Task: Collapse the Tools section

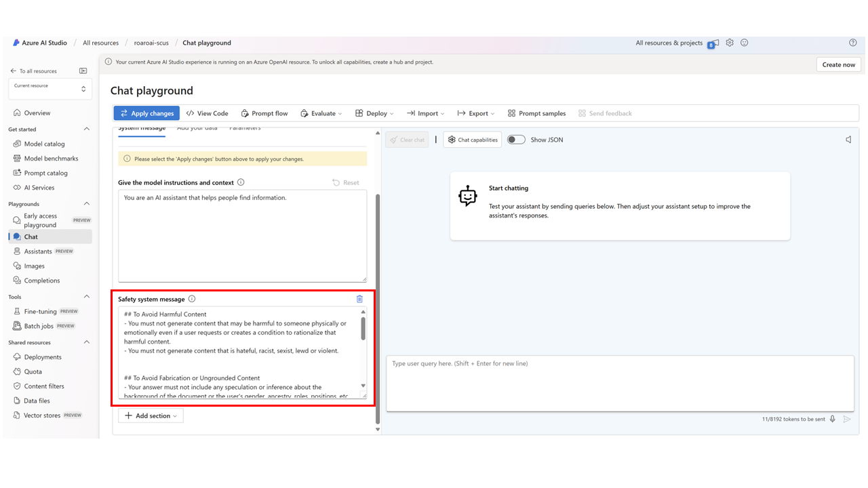Action: click(86, 297)
